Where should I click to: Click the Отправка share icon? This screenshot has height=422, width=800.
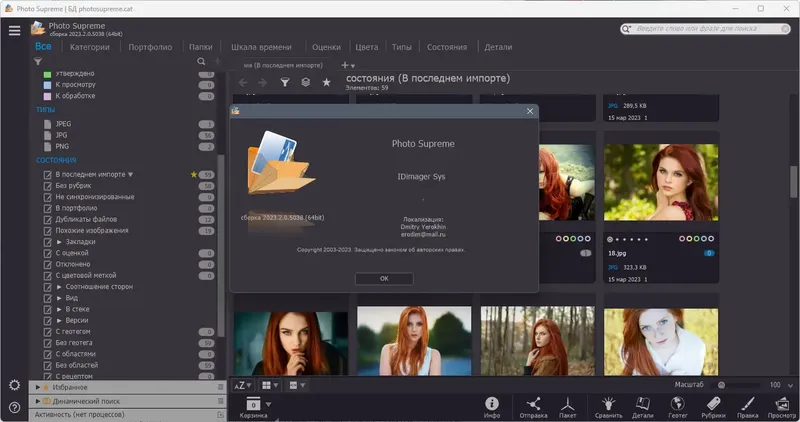[533, 407]
